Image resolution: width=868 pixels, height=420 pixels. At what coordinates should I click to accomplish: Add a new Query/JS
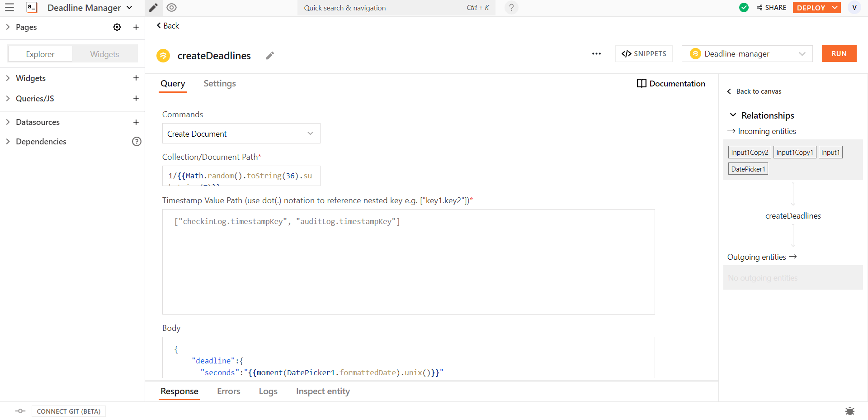[x=136, y=98]
